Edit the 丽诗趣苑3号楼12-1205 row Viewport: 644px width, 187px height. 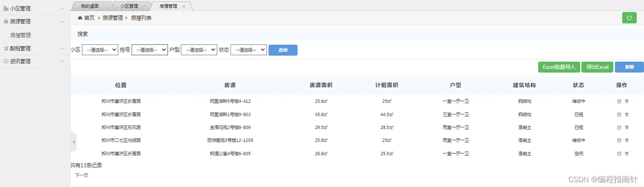tap(619, 140)
